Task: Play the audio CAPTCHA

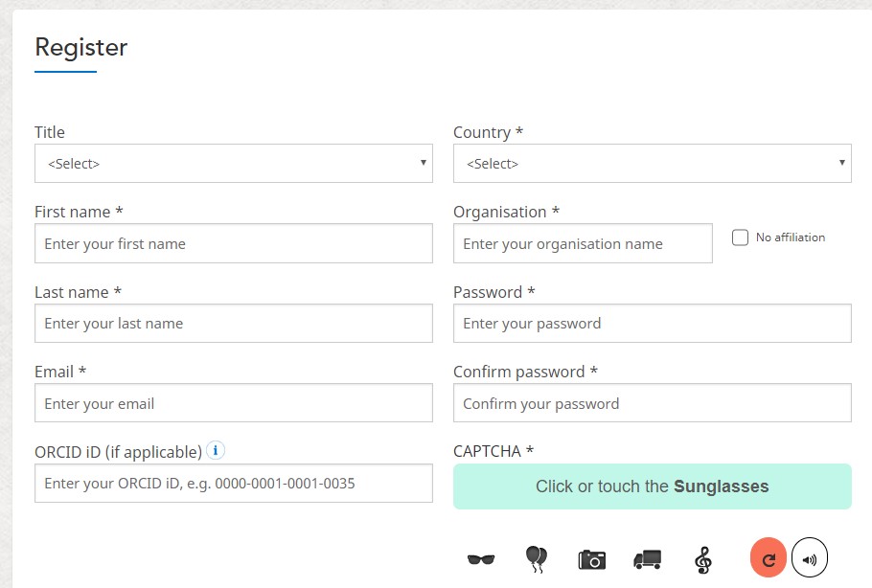Action: (x=810, y=558)
